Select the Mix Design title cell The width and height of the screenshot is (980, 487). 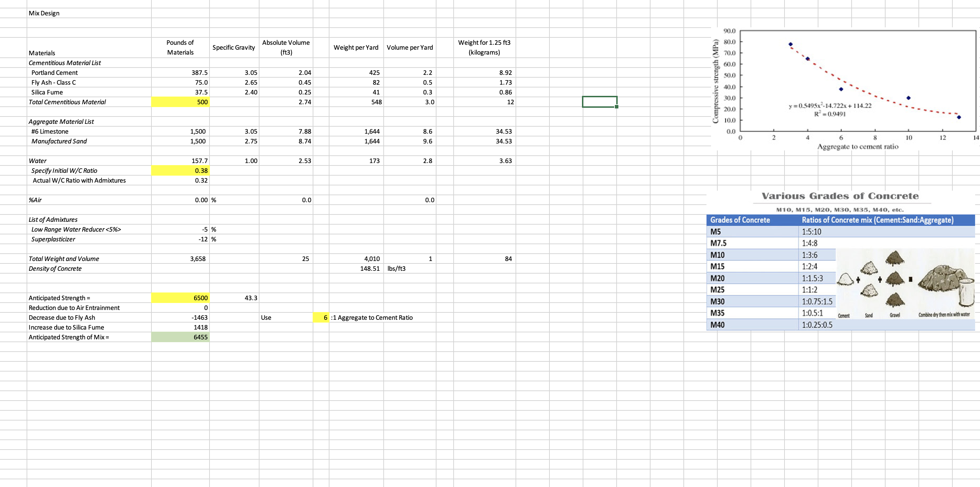click(x=89, y=13)
